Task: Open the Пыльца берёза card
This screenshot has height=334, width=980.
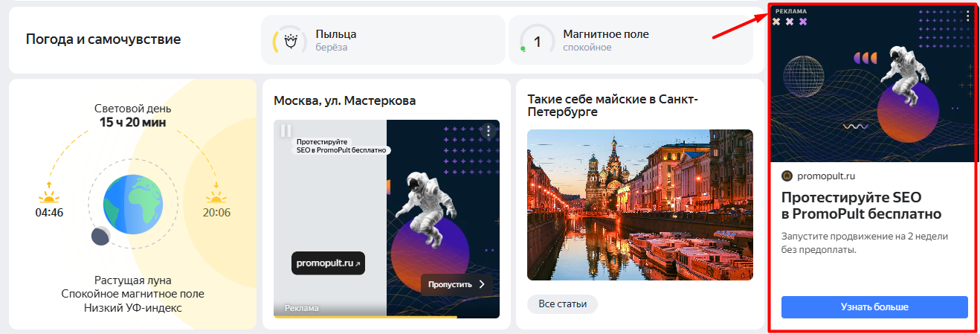Action: 383,40
